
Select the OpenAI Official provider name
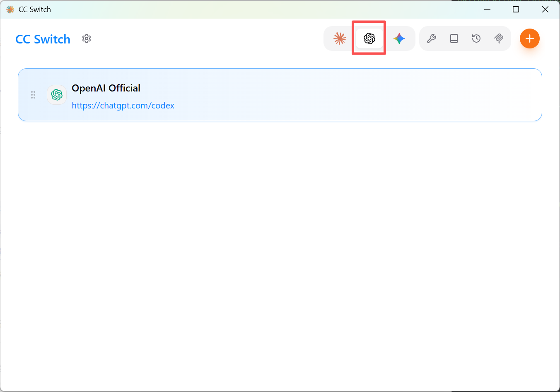[x=106, y=88]
